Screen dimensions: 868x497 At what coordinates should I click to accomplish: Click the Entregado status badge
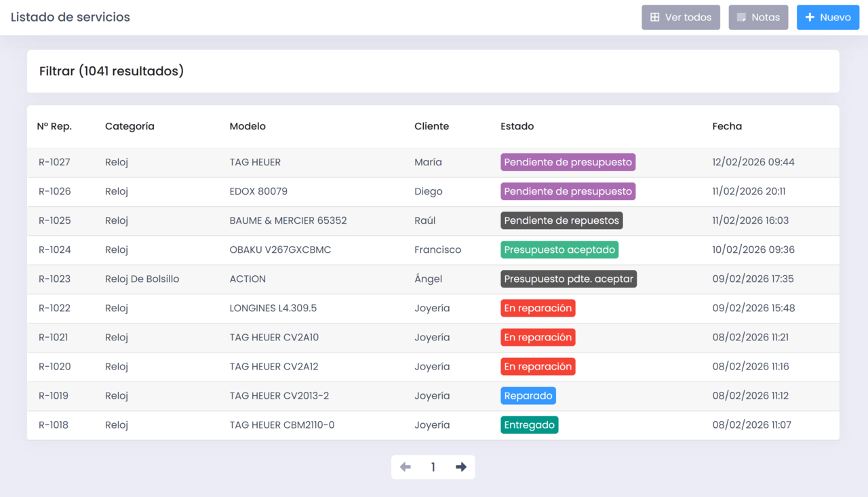pos(529,424)
